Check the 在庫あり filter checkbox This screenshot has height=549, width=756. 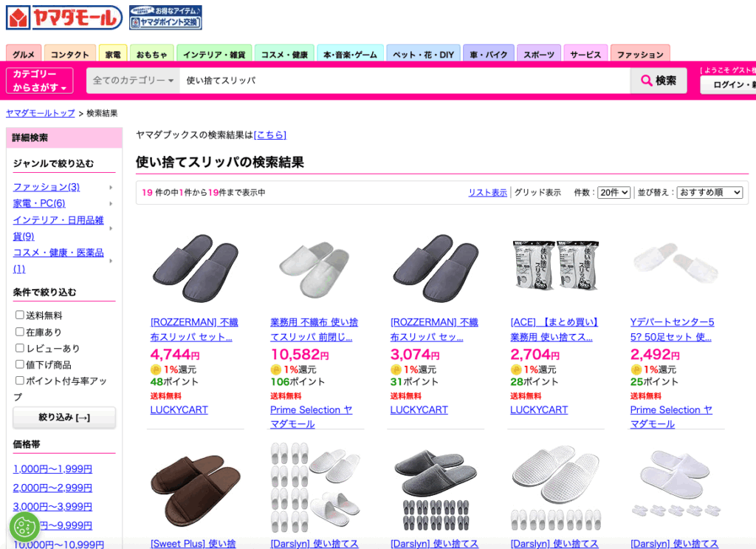(x=20, y=332)
